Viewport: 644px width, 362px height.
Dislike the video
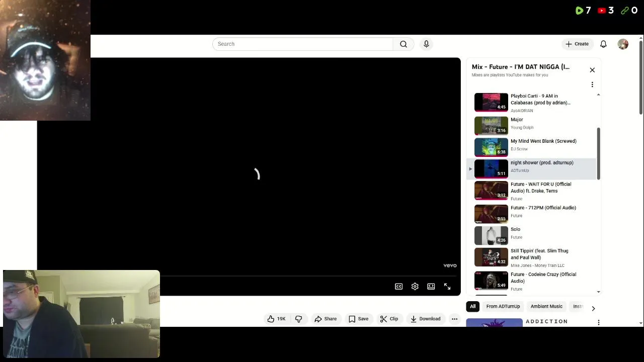coord(299,319)
